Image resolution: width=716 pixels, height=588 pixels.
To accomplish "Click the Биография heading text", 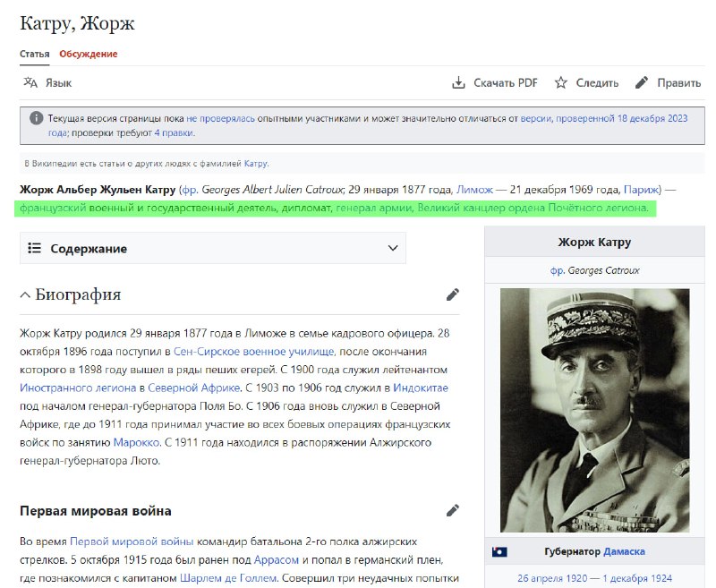I will coord(78,294).
